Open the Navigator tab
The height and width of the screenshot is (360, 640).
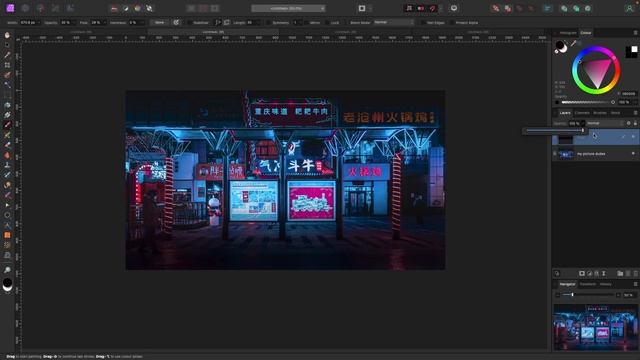point(567,284)
